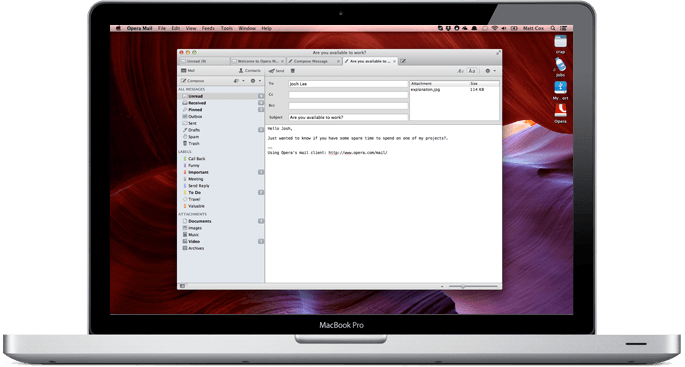Screen dimensions: 685x367
Task: Open the Sent folder
Action: click(x=221, y=123)
